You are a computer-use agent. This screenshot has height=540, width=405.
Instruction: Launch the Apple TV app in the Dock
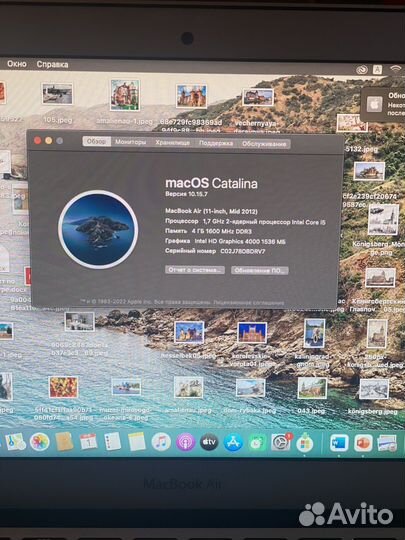tap(209, 442)
